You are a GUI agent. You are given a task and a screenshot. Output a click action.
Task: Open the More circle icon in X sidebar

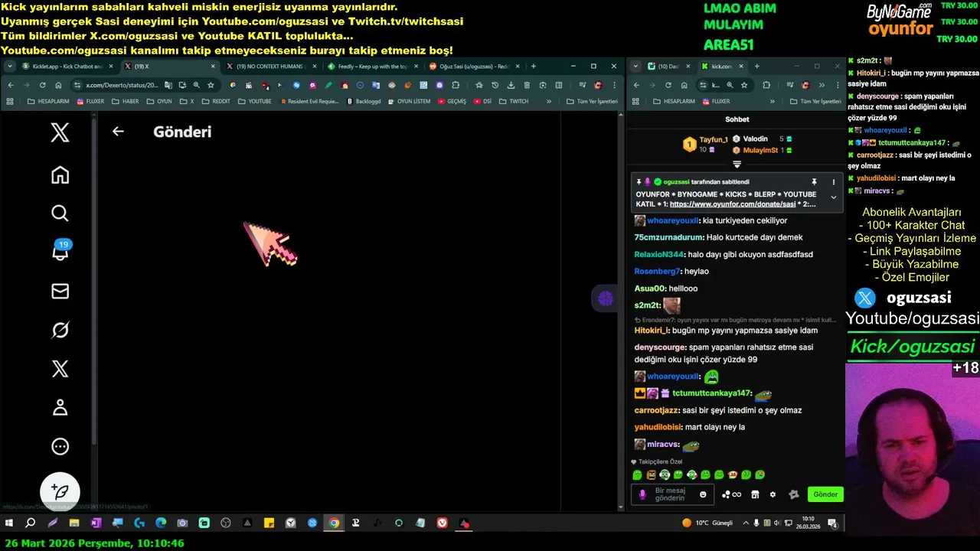pos(60,447)
